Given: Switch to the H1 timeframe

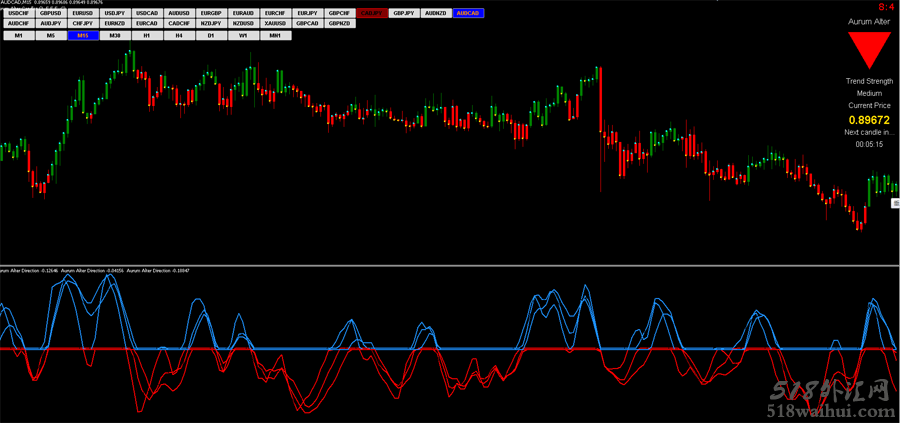Looking at the screenshot, I should (147, 35).
